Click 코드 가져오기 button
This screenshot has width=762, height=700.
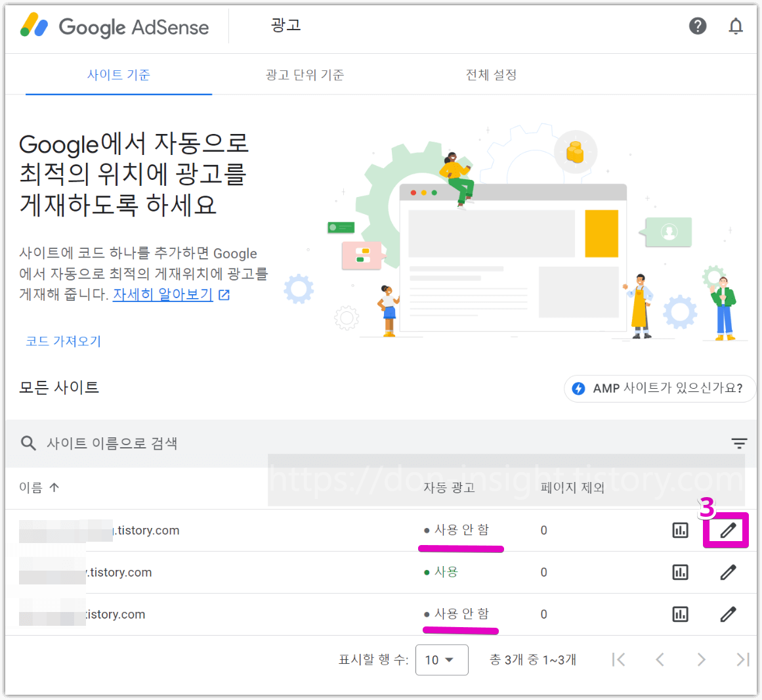coord(63,341)
